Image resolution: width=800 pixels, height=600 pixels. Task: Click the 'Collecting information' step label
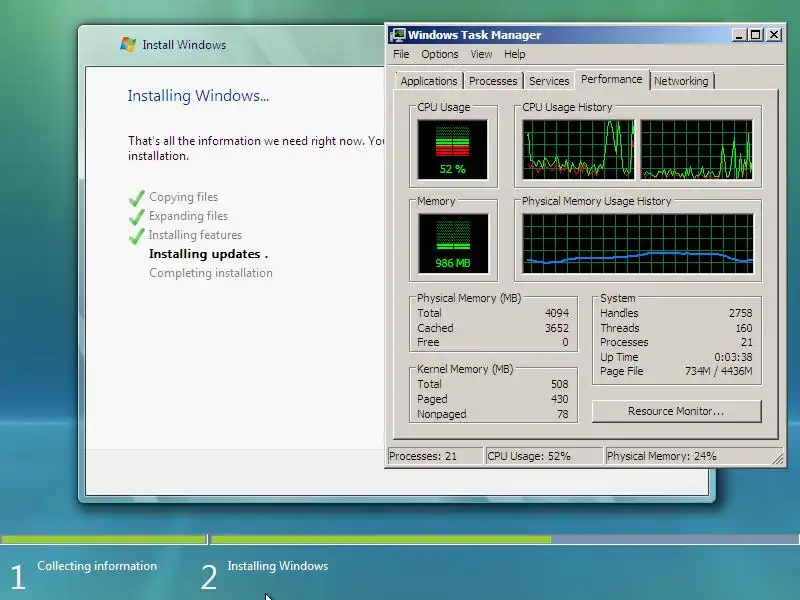coord(97,566)
